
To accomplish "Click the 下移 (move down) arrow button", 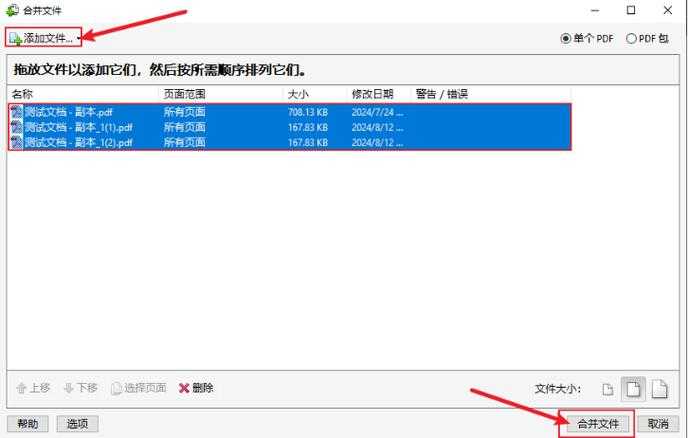I will tap(81, 388).
